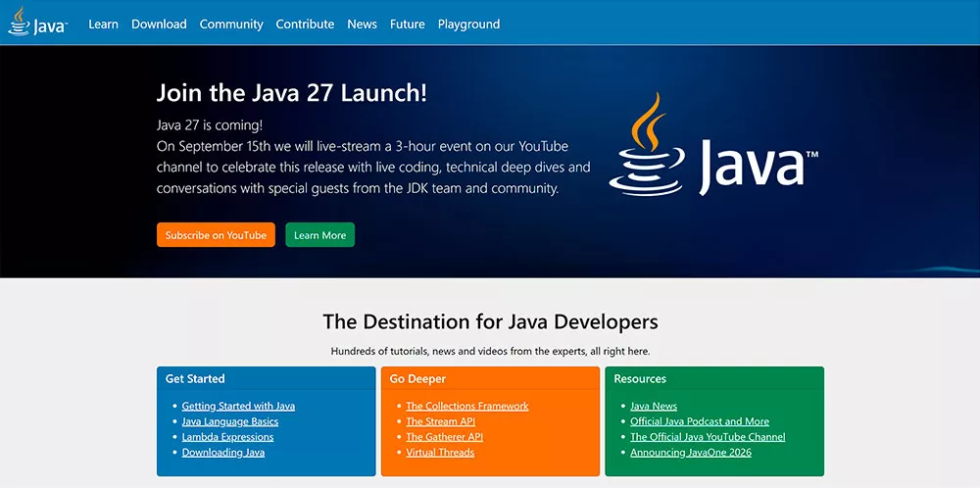
Task: Open the Future nav item
Action: [x=408, y=24]
